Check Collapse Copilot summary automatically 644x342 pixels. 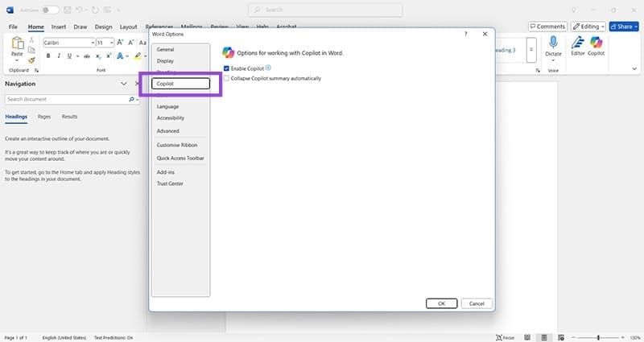(x=227, y=78)
